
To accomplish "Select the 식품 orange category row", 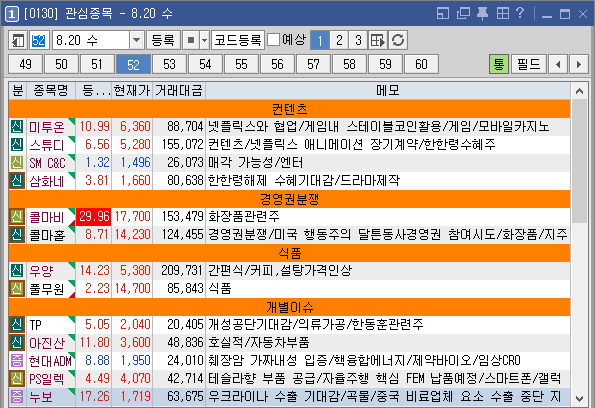I will tap(290, 253).
